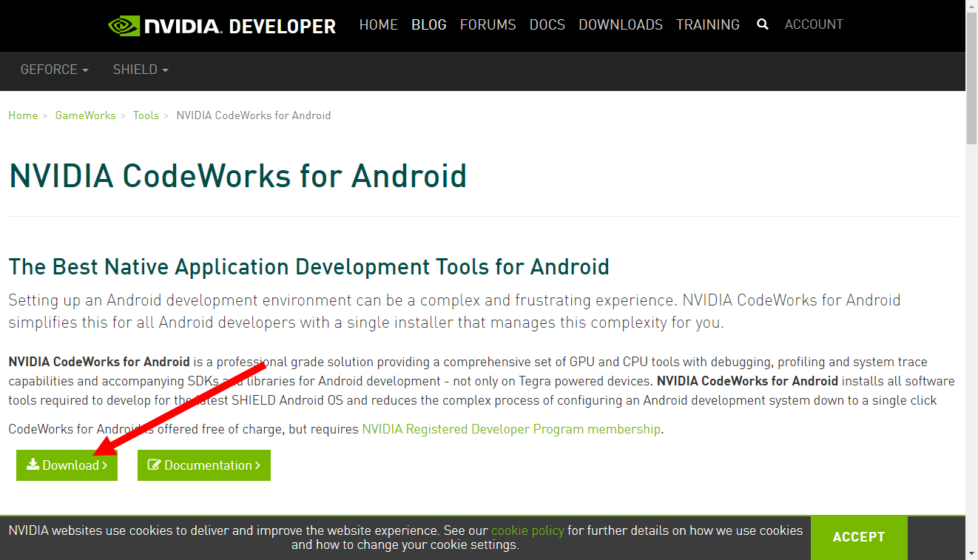Open the DOWNLOADS nav item
This screenshot has height=560, width=978.
[x=621, y=24]
